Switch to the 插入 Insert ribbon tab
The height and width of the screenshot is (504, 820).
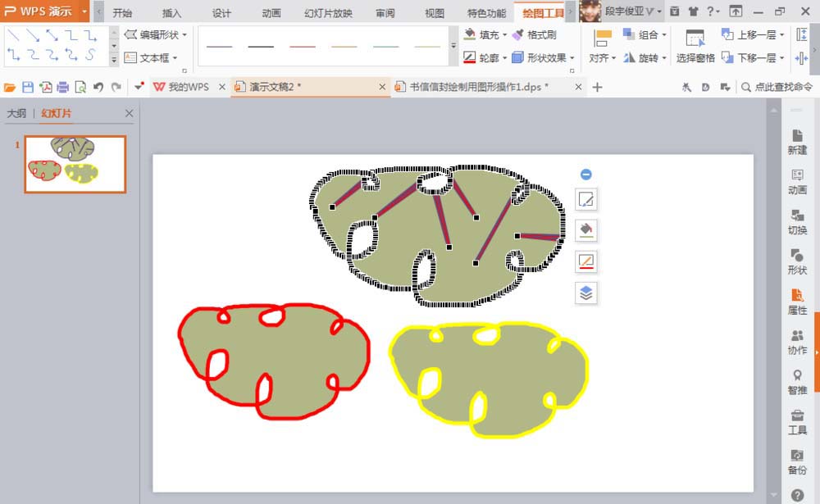tap(171, 12)
